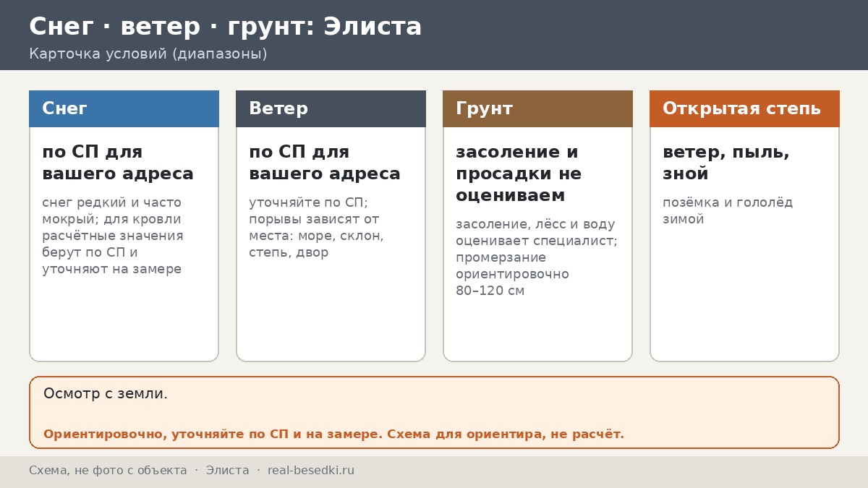The height and width of the screenshot is (488, 868).
Task: Select the orange 'Открытая степь' card header
Action: 744,108
